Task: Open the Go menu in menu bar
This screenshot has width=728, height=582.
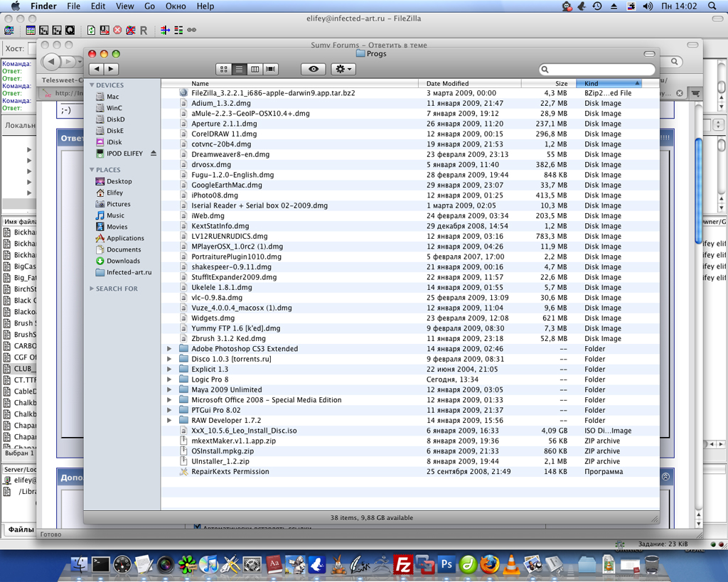Action: [x=149, y=6]
